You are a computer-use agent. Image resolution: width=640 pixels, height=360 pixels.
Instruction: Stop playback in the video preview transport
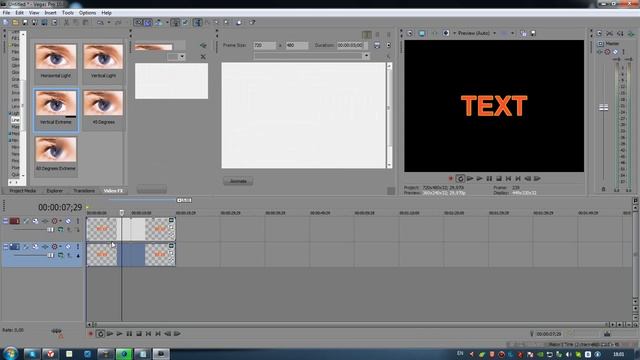[x=499, y=178]
